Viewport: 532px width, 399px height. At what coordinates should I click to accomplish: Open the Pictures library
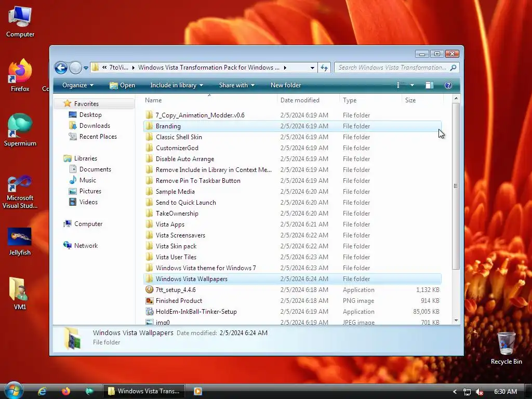[90, 191]
